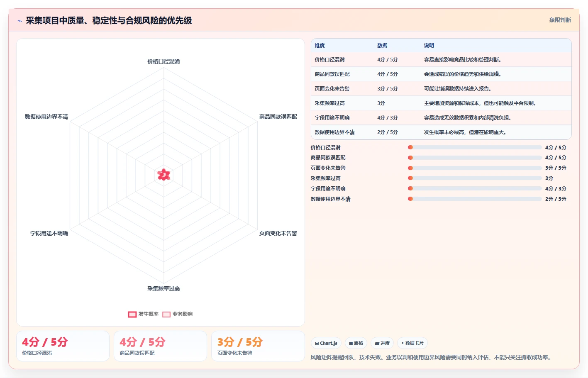Select the 数据卡片 tag

pos(412,343)
